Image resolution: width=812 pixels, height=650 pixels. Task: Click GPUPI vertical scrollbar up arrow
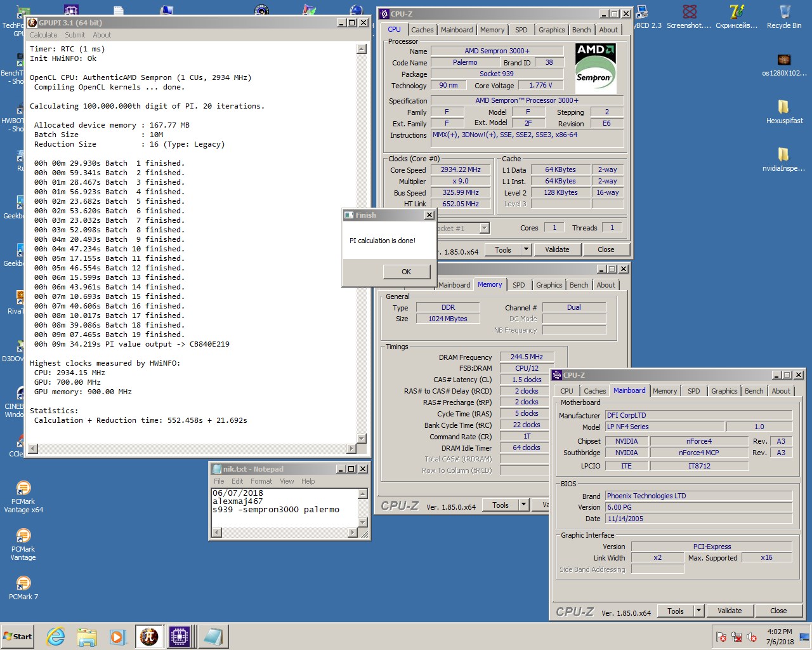click(x=362, y=49)
